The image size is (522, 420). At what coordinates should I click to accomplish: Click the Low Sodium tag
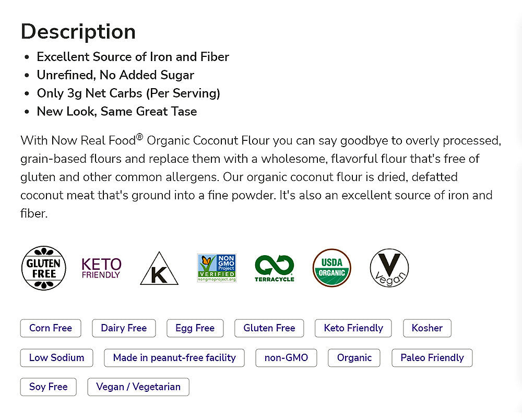[56, 358]
